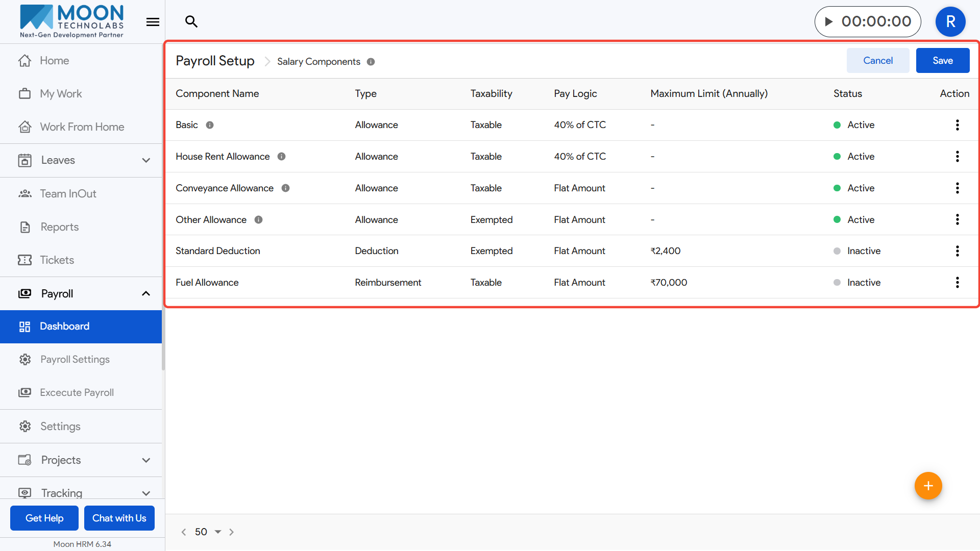Go to next page arrow
980x551 pixels.
(232, 532)
